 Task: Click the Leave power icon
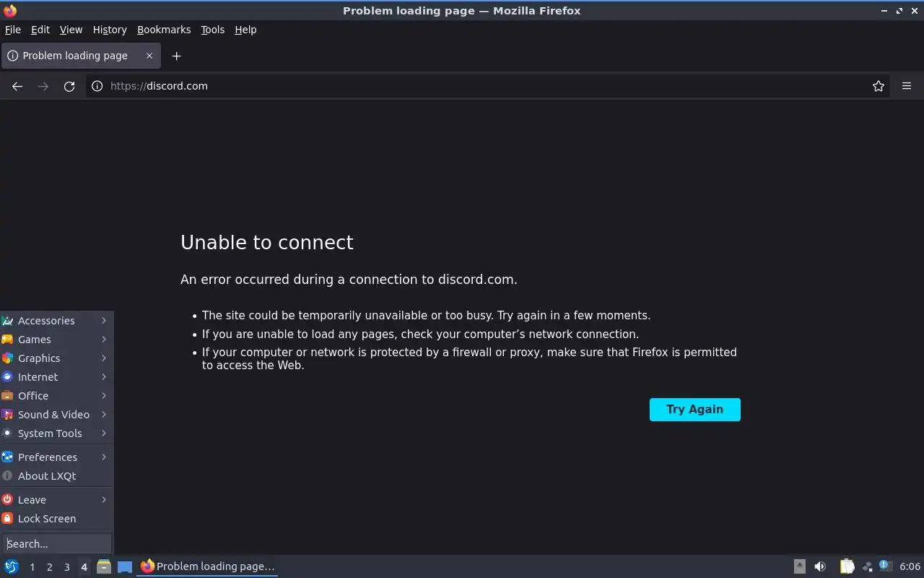tap(7, 500)
